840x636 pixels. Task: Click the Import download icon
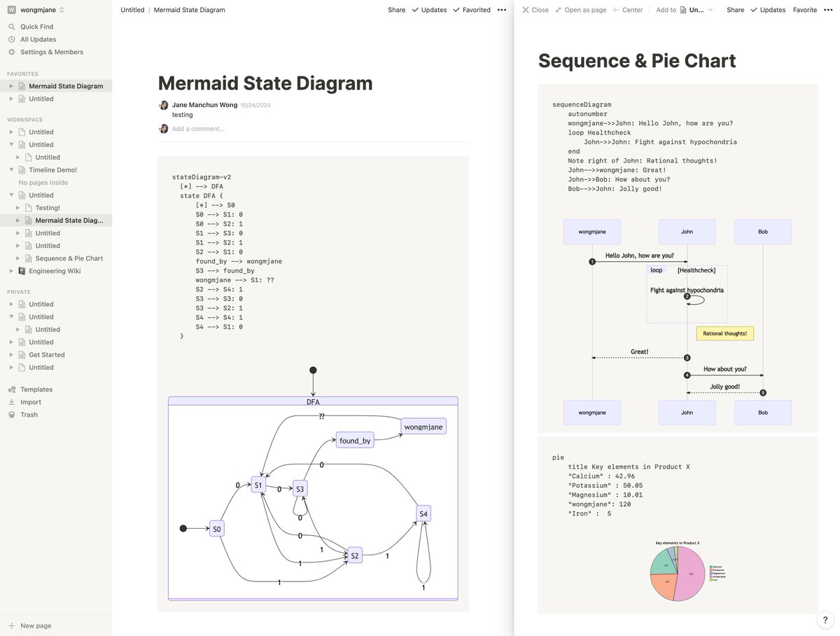[11, 402]
